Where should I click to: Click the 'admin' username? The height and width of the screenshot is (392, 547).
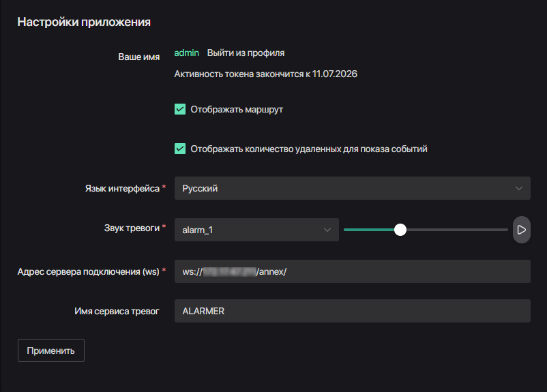coord(187,52)
